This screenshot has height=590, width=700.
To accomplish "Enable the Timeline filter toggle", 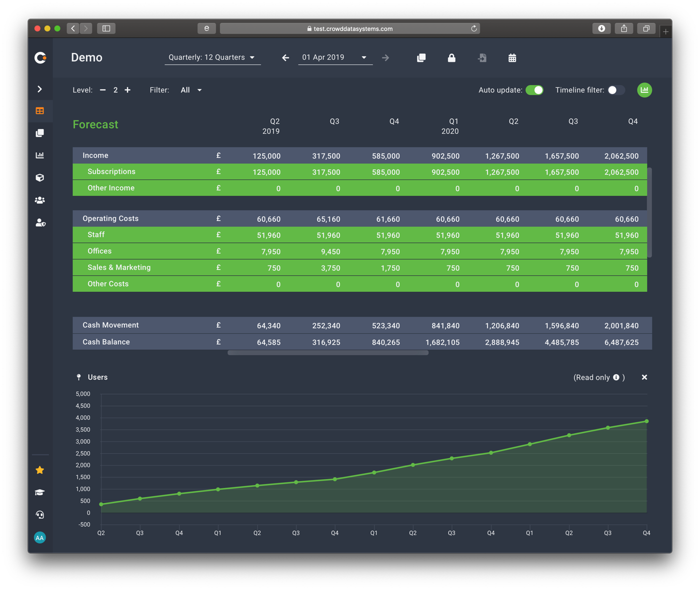I will pyautogui.click(x=616, y=90).
